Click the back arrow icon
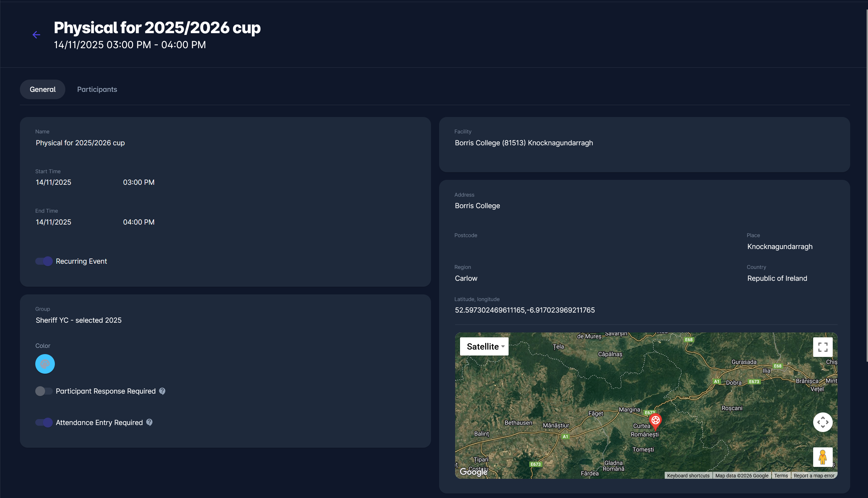The height and width of the screenshot is (498, 868). pyautogui.click(x=36, y=35)
